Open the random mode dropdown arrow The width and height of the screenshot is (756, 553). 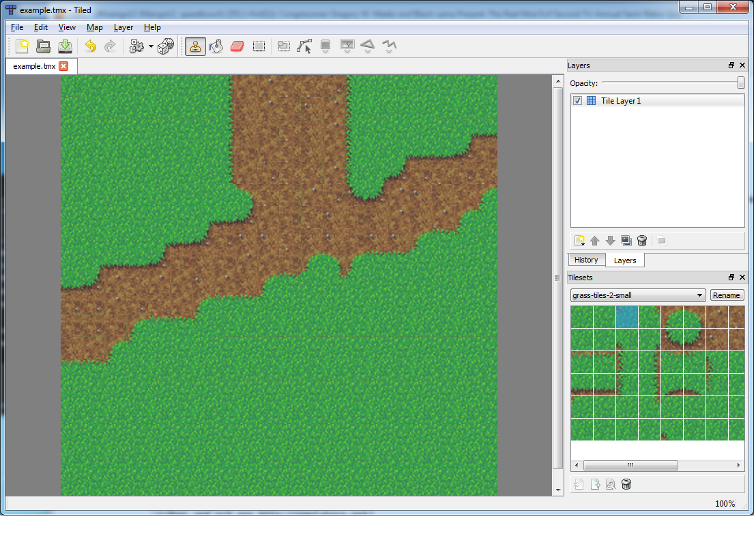[151, 46]
